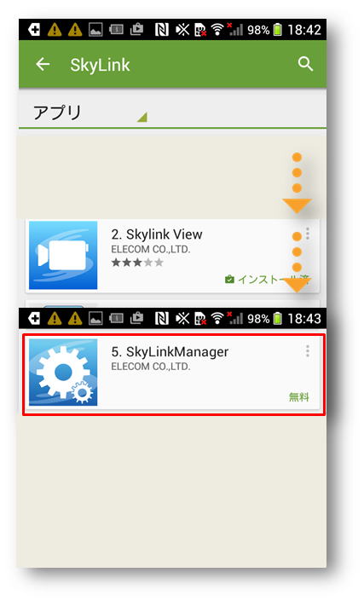Image resolution: width=364 pixels, height=601 pixels.
Task: Tap the back arrow beside SkyLink
Action: [x=43, y=64]
